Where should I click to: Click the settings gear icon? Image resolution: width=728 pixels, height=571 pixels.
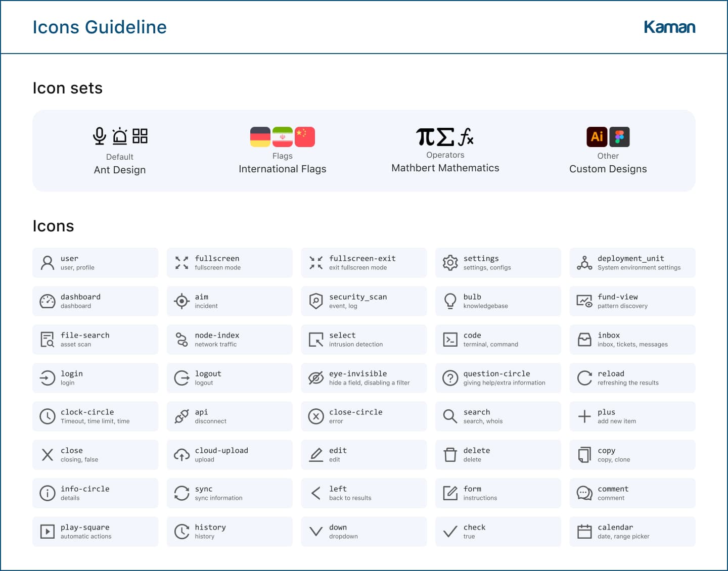click(x=450, y=263)
